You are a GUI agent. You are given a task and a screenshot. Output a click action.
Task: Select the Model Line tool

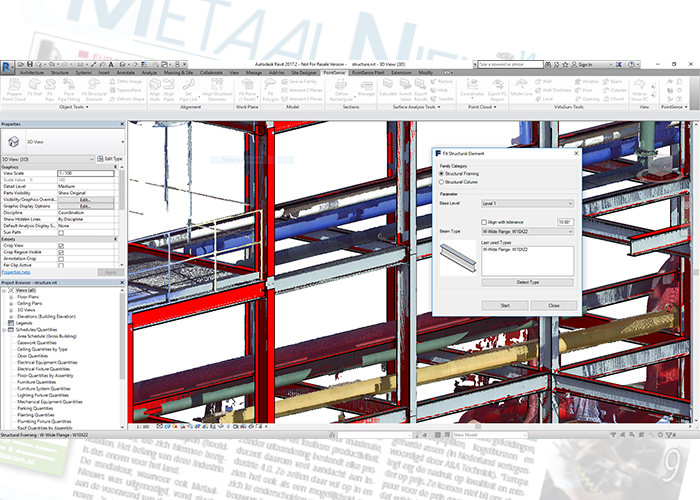(x=521, y=88)
